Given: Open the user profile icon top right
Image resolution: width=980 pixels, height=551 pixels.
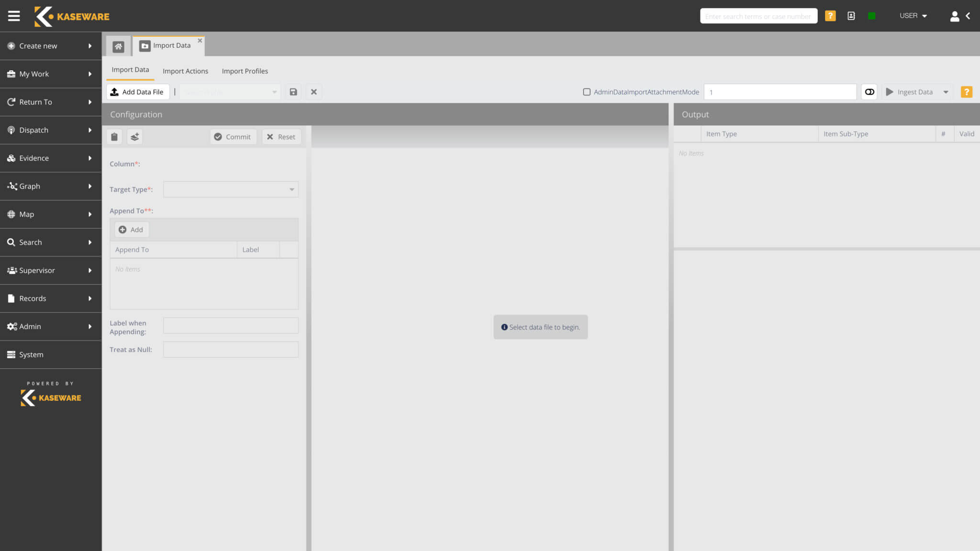Looking at the screenshot, I should pyautogui.click(x=955, y=16).
